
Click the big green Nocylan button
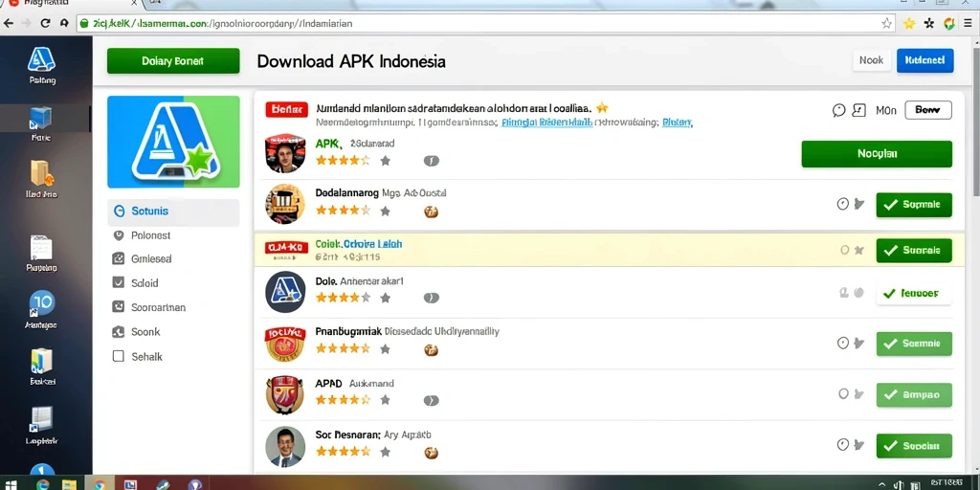click(877, 154)
